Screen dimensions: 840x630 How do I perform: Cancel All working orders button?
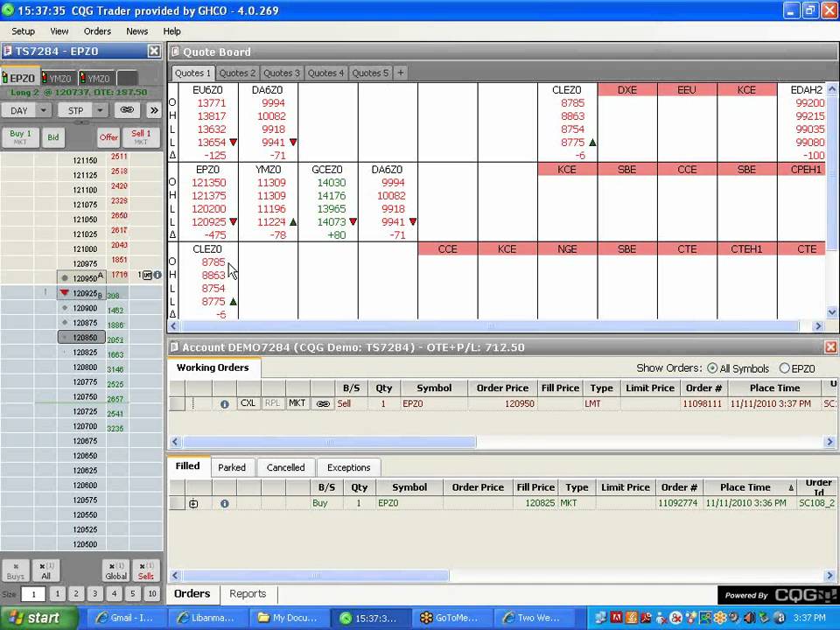click(46, 570)
